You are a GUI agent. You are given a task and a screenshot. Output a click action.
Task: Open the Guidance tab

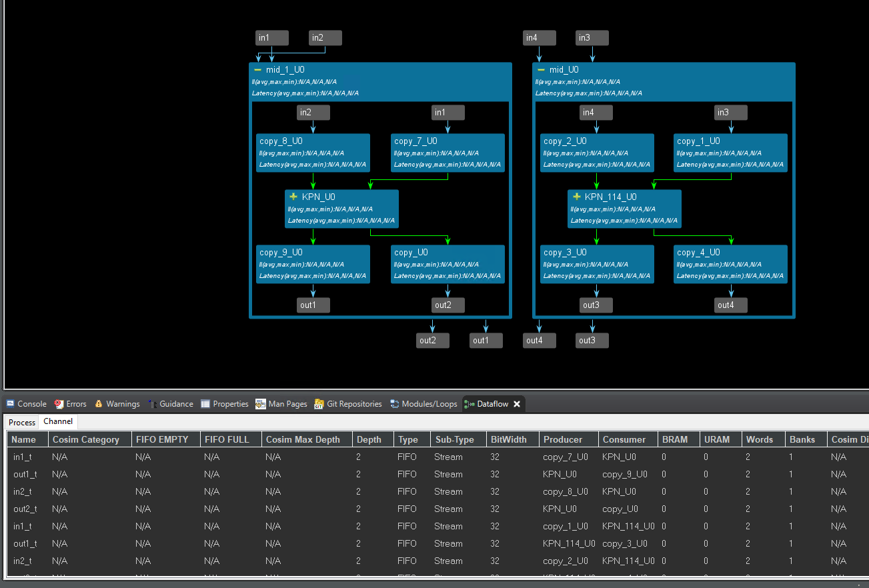(x=171, y=404)
